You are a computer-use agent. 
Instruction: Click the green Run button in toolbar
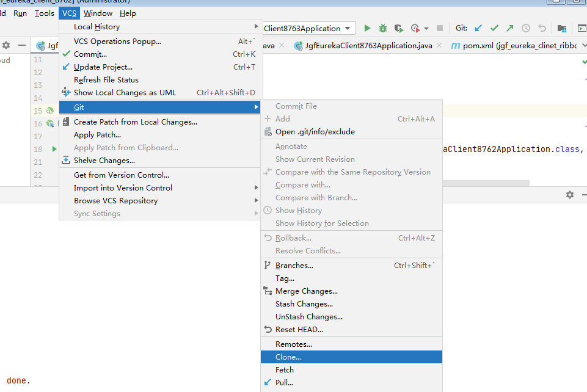click(367, 28)
